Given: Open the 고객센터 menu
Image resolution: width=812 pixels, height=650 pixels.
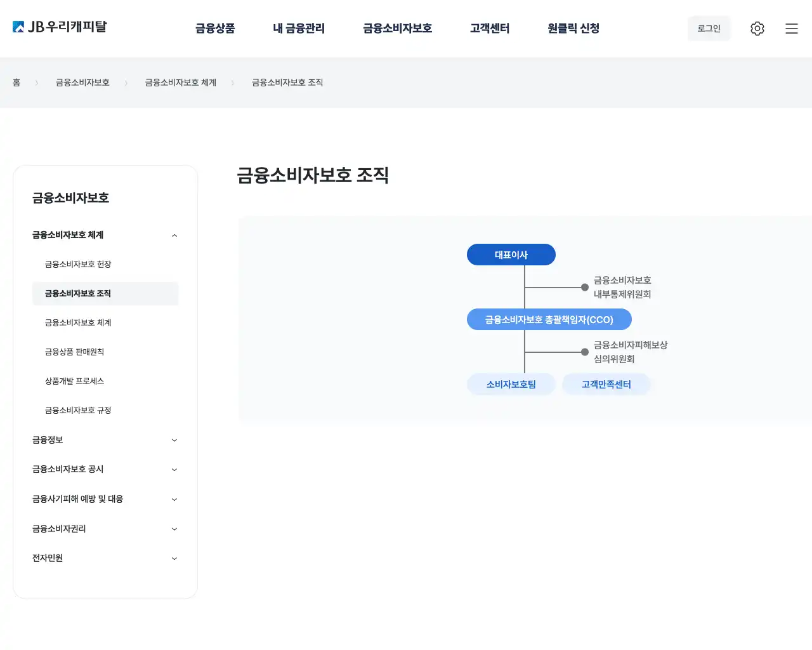Looking at the screenshot, I should pyautogui.click(x=490, y=29).
